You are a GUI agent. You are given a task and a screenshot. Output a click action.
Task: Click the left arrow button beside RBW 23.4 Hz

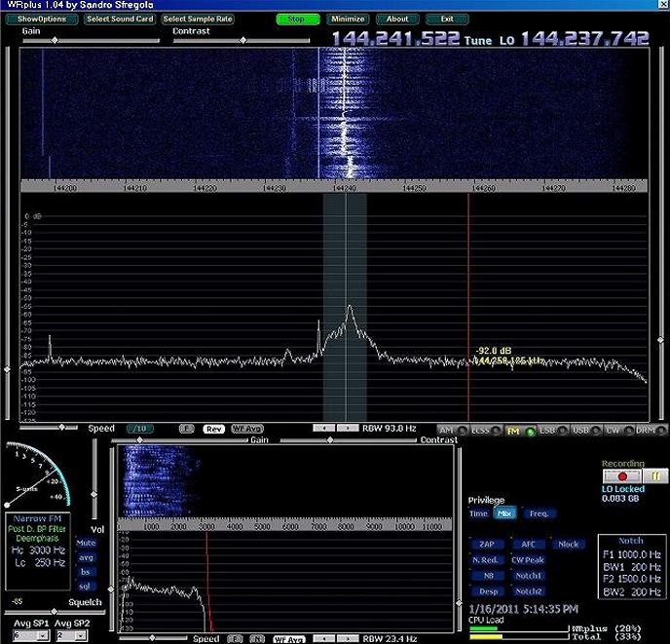[324, 639]
